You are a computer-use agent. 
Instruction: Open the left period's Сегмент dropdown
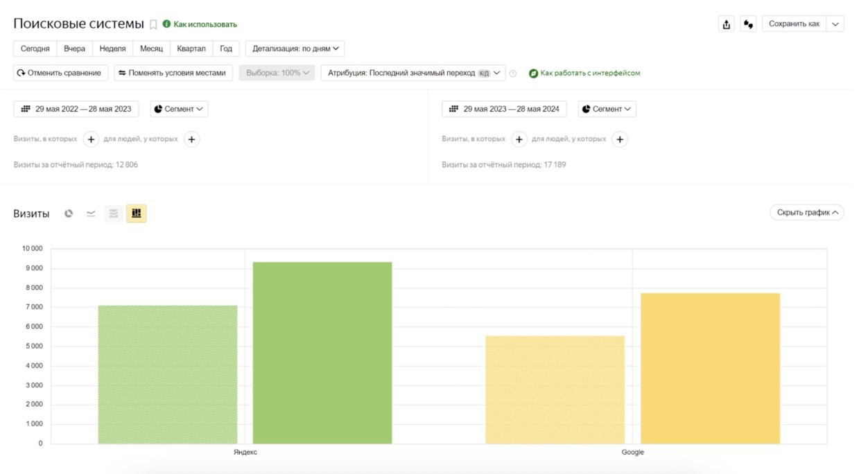click(179, 109)
